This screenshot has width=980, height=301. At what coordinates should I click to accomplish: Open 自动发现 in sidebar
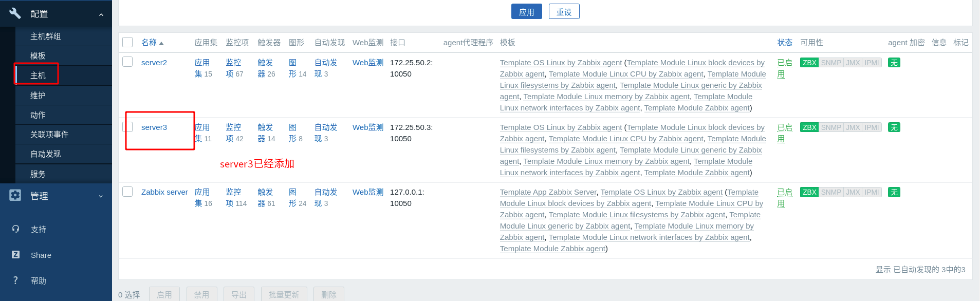(64, 154)
